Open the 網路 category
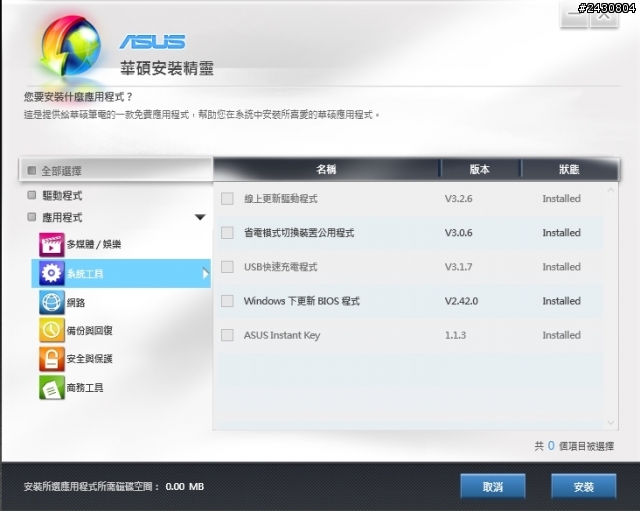640x511 pixels. 76,302
